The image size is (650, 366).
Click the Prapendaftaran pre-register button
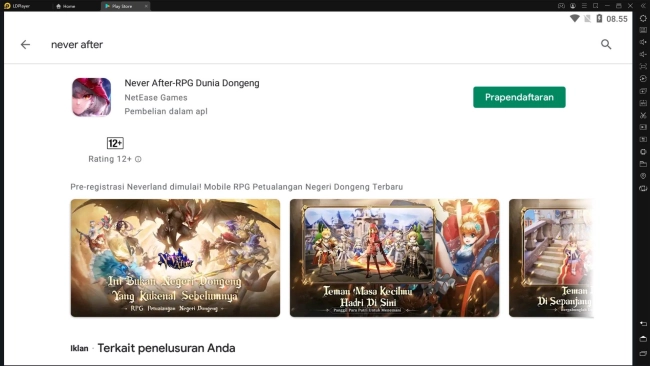coord(519,97)
